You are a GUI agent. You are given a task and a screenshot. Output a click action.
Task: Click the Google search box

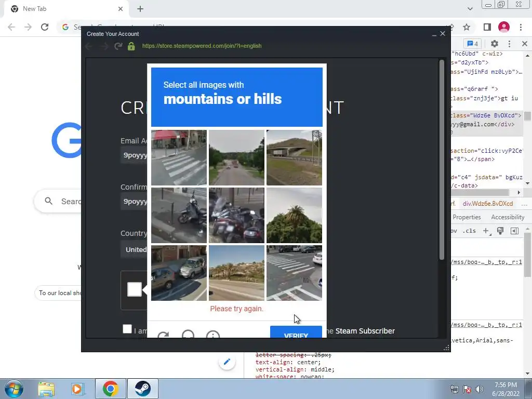tap(58, 201)
